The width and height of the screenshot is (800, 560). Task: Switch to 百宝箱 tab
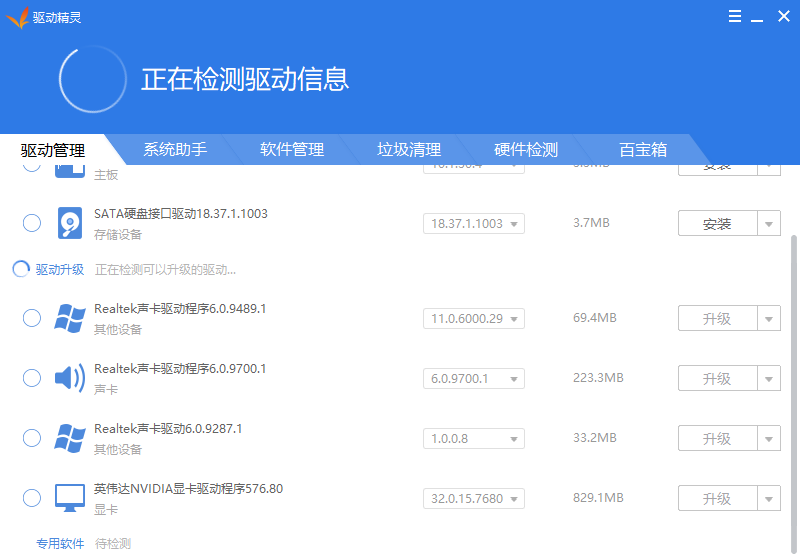click(x=643, y=149)
